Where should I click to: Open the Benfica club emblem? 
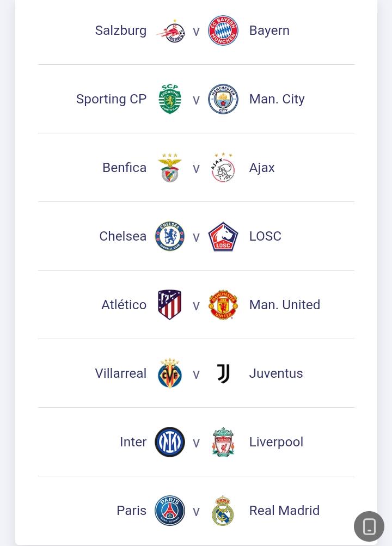coord(170,168)
